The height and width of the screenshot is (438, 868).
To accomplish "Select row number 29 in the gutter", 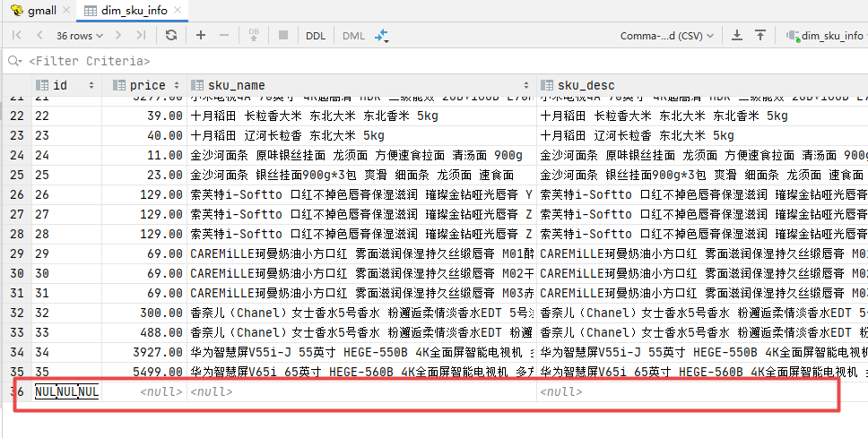I will tap(17, 253).
